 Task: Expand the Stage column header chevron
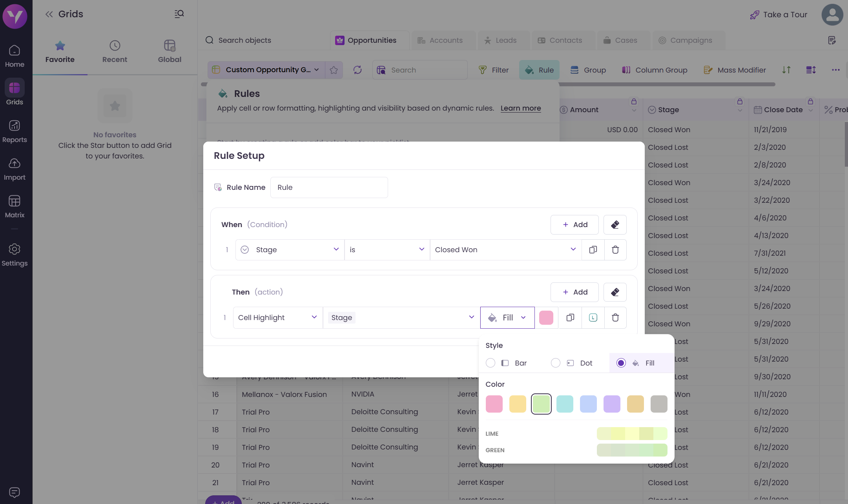tap(740, 110)
